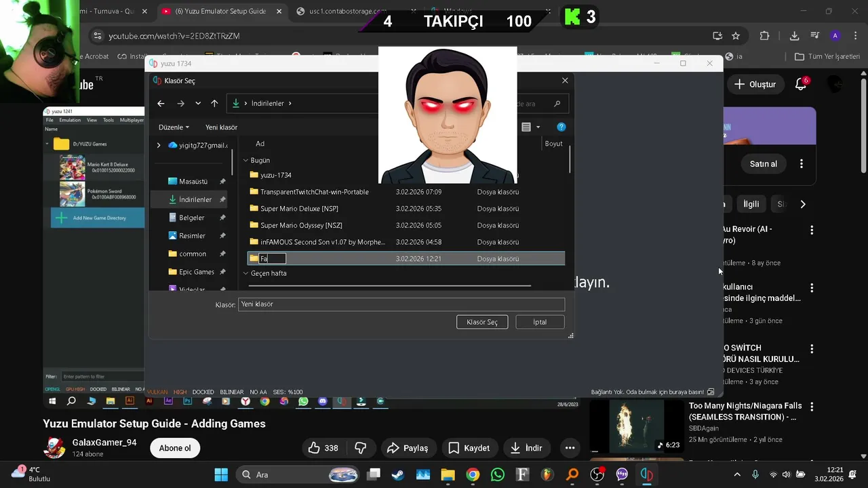Collapse the Bugün group
This screenshot has width=868, height=488.
click(x=245, y=161)
